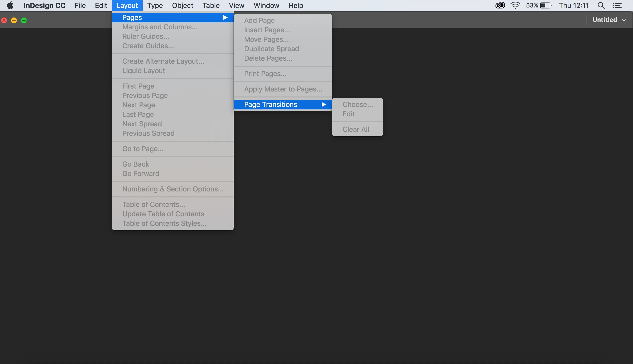633x364 pixels.
Task: Click Clear All in transitions submenu
Action: pos(356,129)
